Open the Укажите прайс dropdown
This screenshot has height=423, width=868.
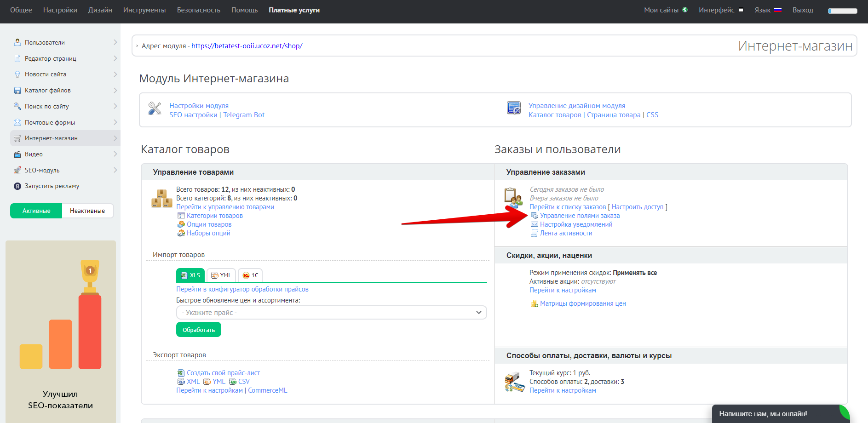tap(331, 313)
